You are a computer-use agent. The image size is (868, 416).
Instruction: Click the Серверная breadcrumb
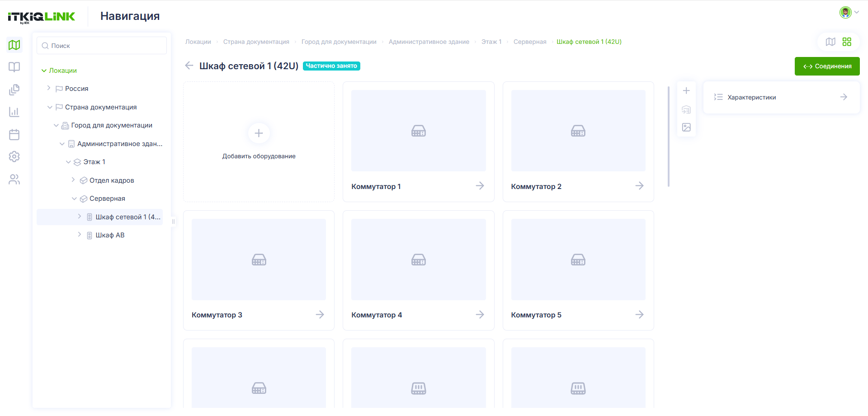tap(530, 42)
